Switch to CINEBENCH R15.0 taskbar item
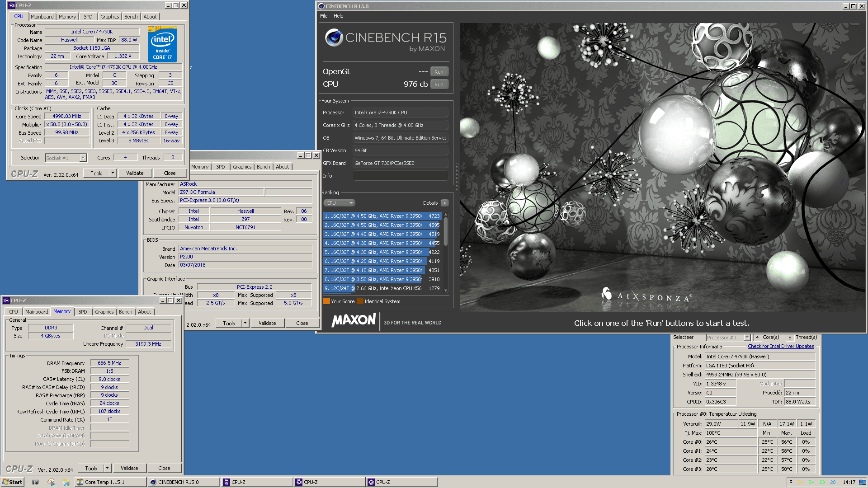The image size is (868, 488). click(184, 482)
